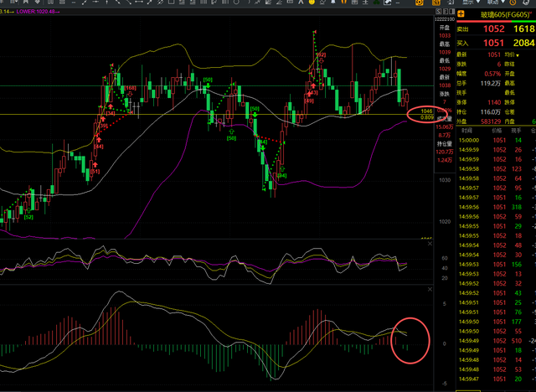The image size is (536, 392).
Task: Click the 583129 outer volume value
Action: [x=490, y=121]
